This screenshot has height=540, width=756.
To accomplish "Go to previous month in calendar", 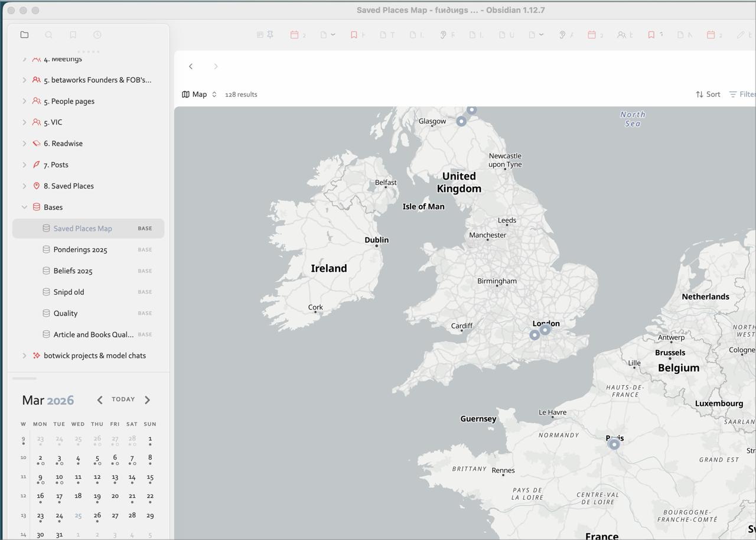I will click(100, 400).
